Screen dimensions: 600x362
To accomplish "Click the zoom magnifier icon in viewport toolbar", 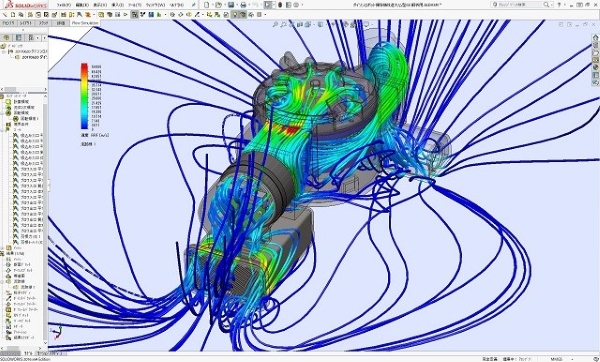I will [x=275, y=24].
